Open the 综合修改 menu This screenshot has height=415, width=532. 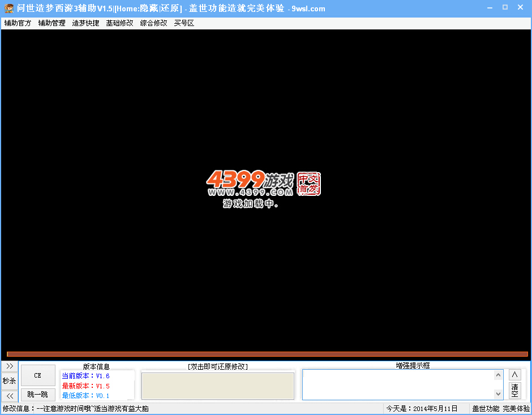[x=153, y=23]
